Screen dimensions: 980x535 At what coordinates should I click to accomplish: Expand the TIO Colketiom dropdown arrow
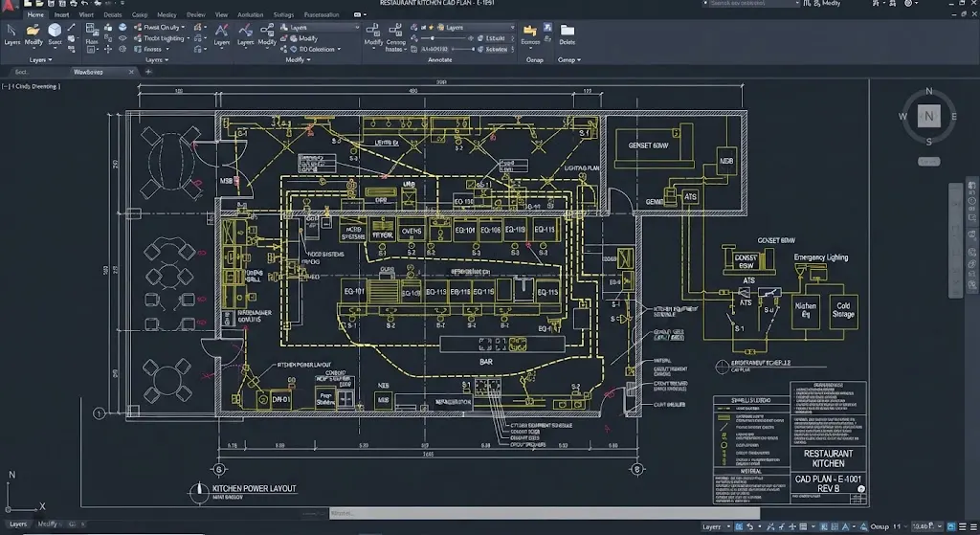pyautogui.click(x=339, y=50)
